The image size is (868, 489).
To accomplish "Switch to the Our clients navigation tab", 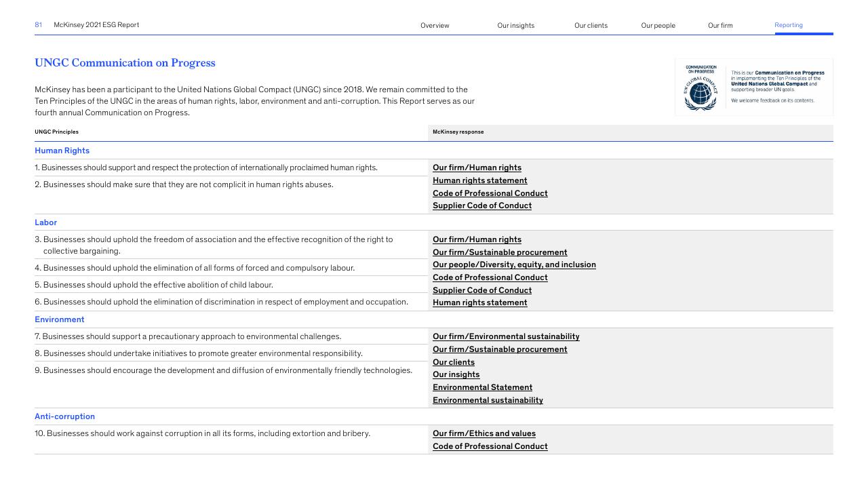I will click(591, 26).
